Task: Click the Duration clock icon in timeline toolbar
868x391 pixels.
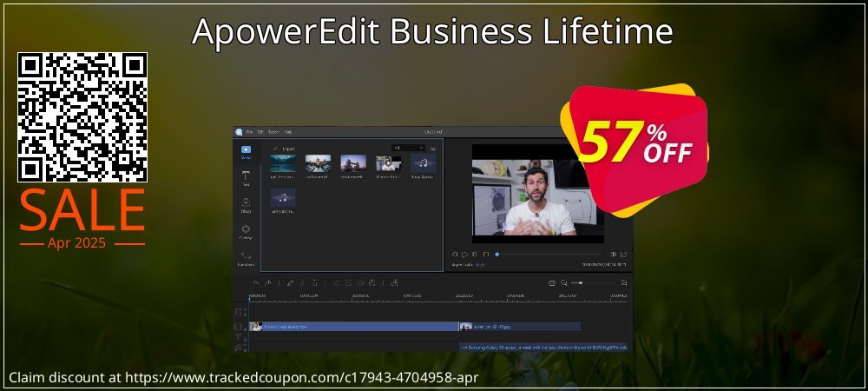Action: (372, 283)
